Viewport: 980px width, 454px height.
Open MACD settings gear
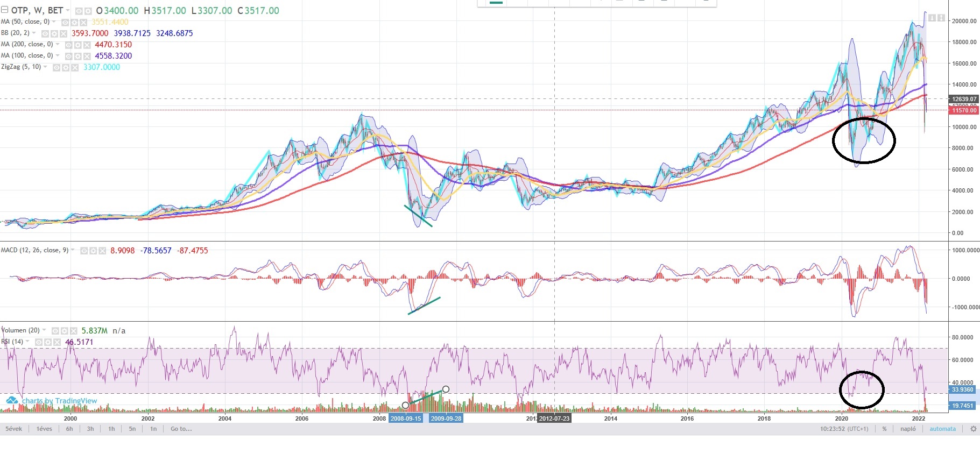pyautogui.click(x=93, y=251)
